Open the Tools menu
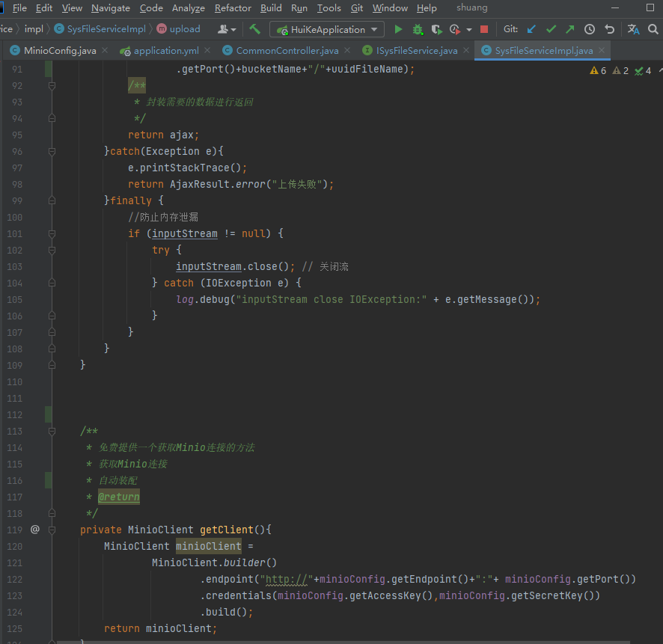663x644 pixels. [329, 8]
